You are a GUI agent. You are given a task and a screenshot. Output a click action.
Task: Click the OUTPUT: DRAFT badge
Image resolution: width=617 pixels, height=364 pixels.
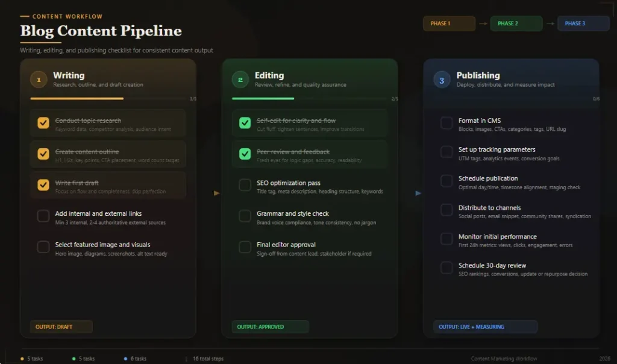60,327
